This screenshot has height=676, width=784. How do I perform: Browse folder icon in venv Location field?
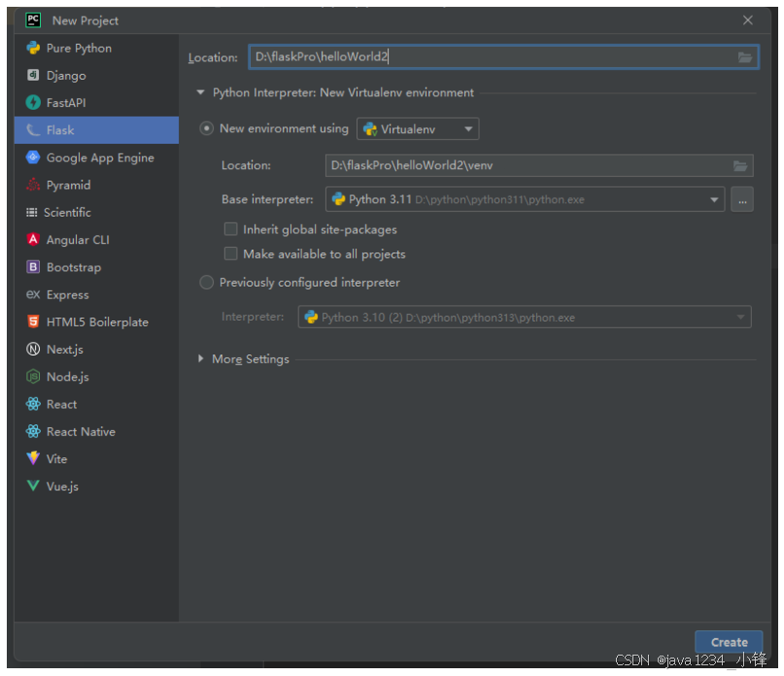740,166
